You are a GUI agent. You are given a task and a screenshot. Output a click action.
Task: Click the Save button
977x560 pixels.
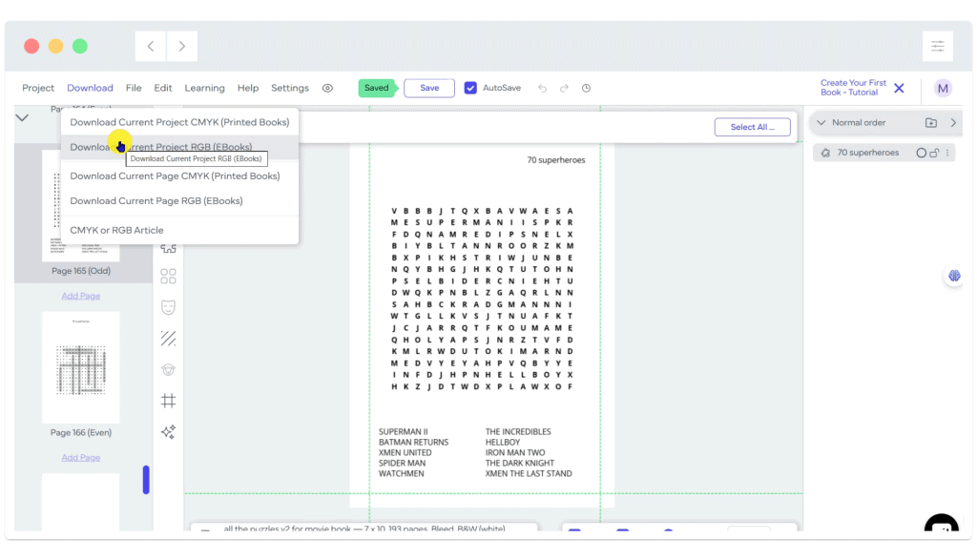click(x=429, y=88)
